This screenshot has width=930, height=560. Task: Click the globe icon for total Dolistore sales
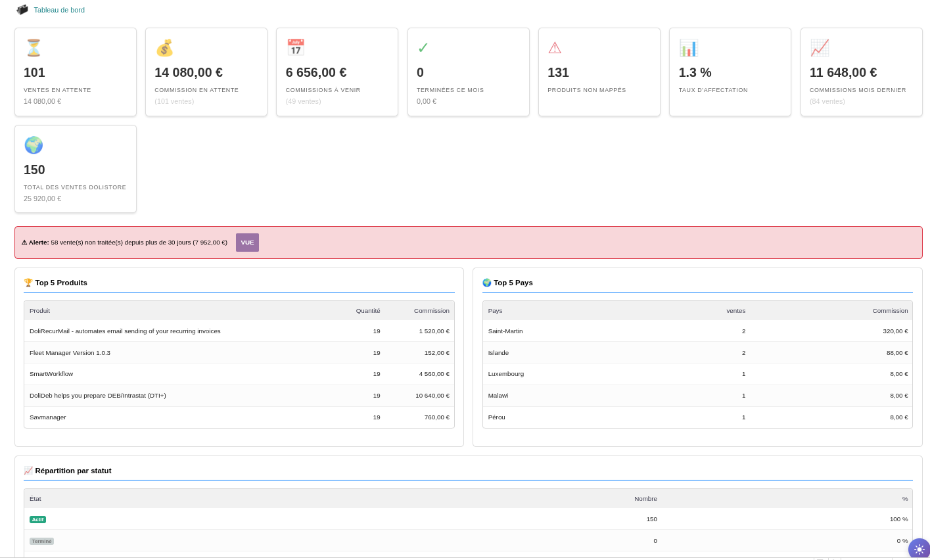point(34,145)
